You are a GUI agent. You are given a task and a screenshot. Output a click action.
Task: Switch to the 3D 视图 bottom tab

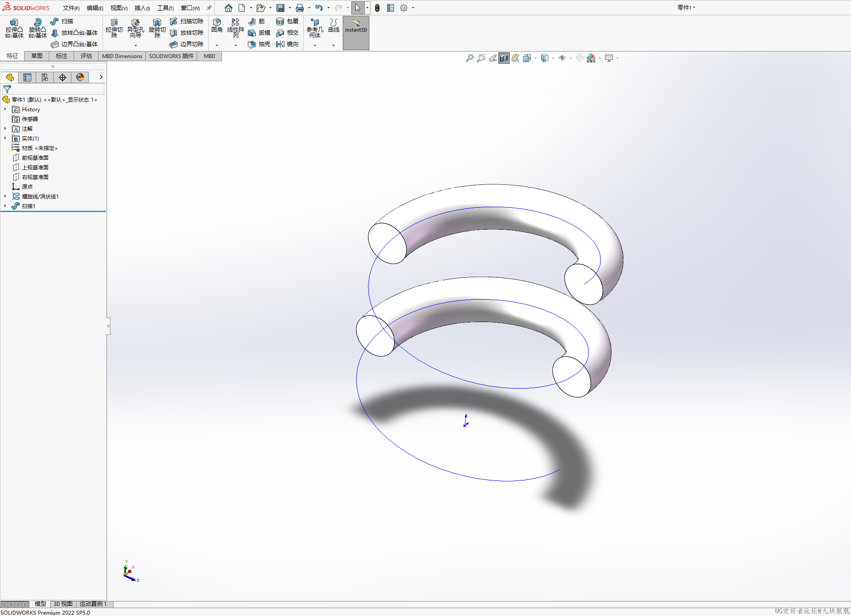63,604
